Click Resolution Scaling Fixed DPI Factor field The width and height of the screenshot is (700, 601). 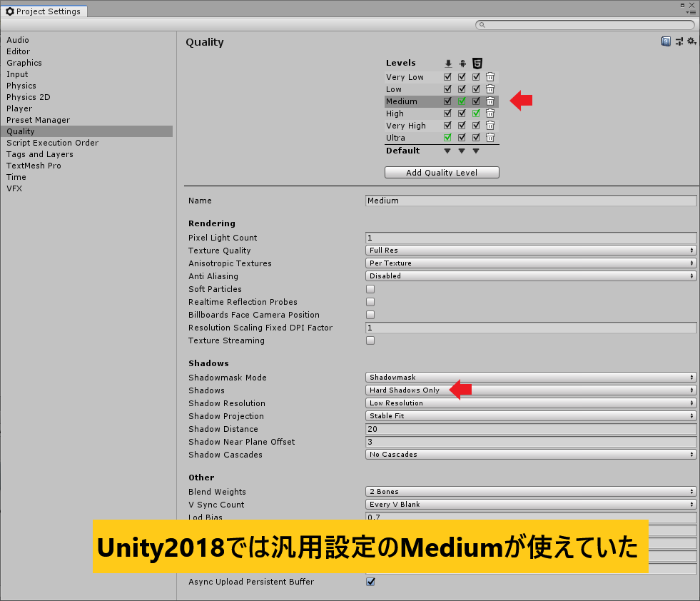click(531, 328)
